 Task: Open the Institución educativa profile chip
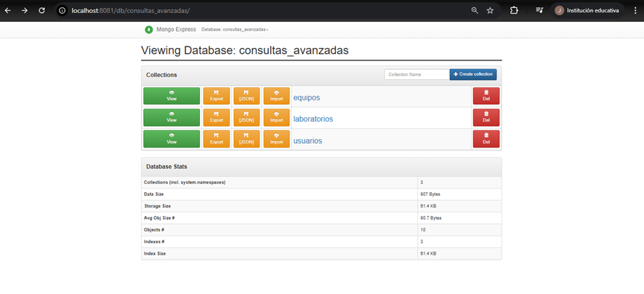click(x=587, y=11)
